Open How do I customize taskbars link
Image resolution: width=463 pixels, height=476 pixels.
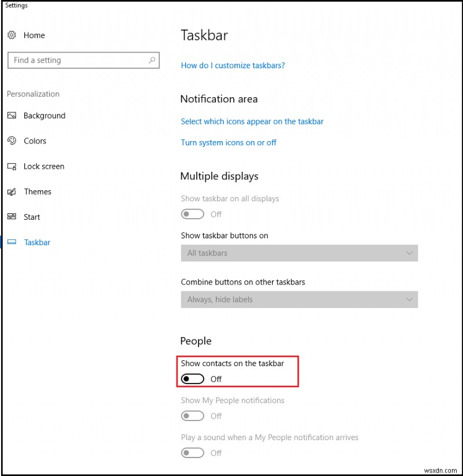click(x=233, y=65)
